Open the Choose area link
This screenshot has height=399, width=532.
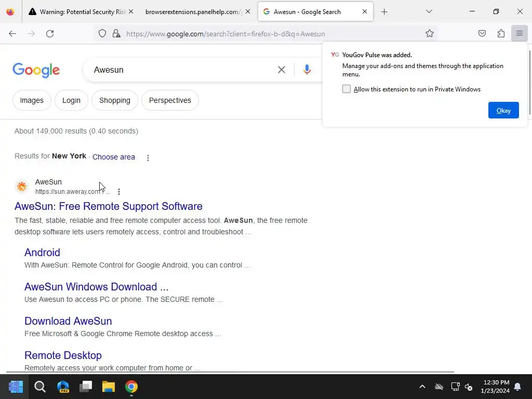tap(114, 157)
